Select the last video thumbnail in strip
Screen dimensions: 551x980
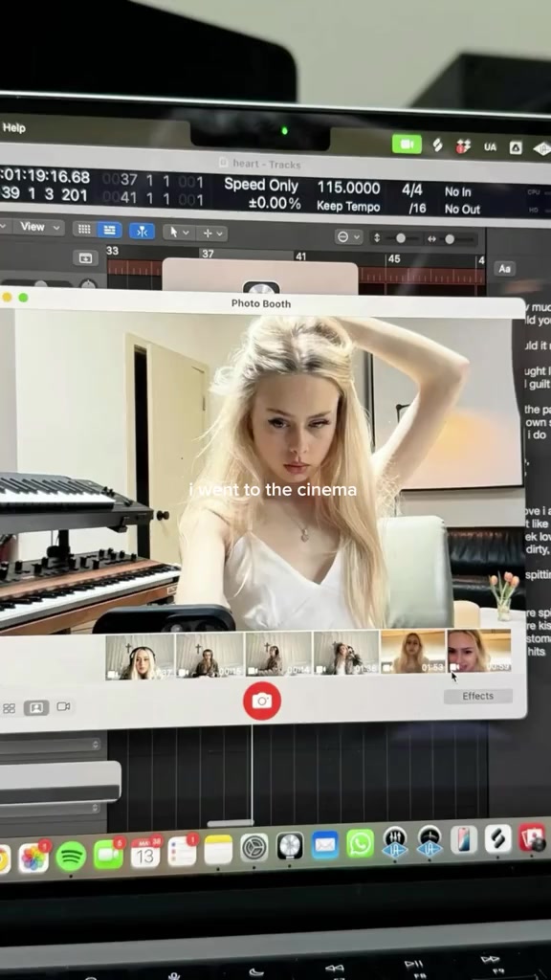[479, 651]
